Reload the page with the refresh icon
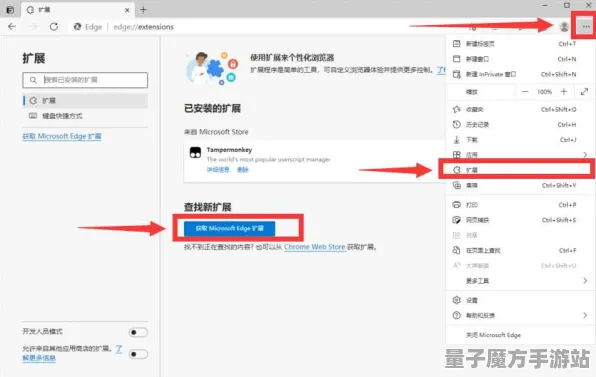Viewport: 596px width, 377px height. [54, 27]
